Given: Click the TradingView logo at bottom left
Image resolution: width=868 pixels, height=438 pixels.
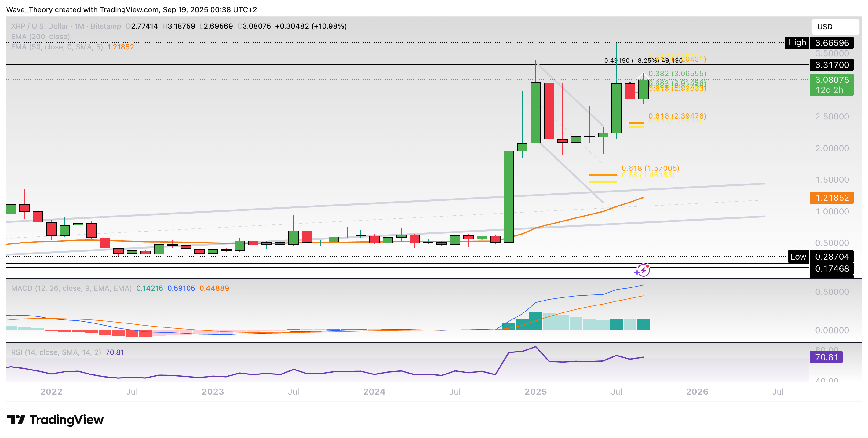Looking at the screenshot, I should pyautogui.click(x=56, y=419).
